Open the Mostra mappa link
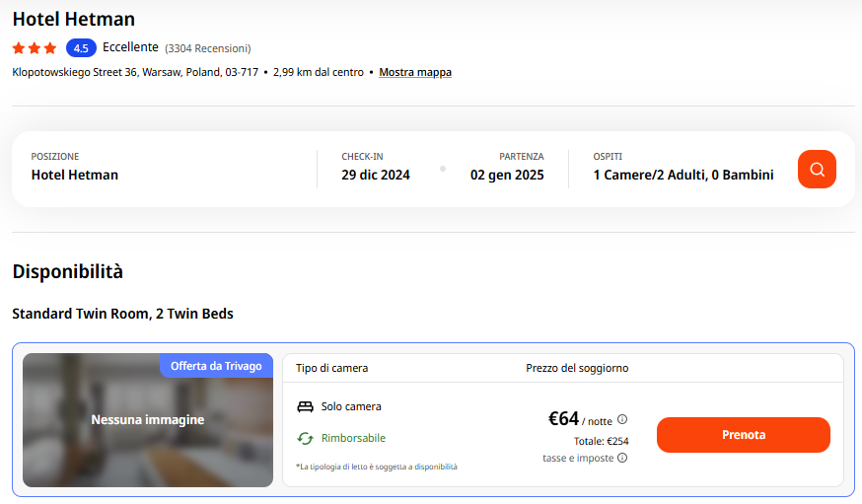Screen dimensions: 862x504 [415, 72]
